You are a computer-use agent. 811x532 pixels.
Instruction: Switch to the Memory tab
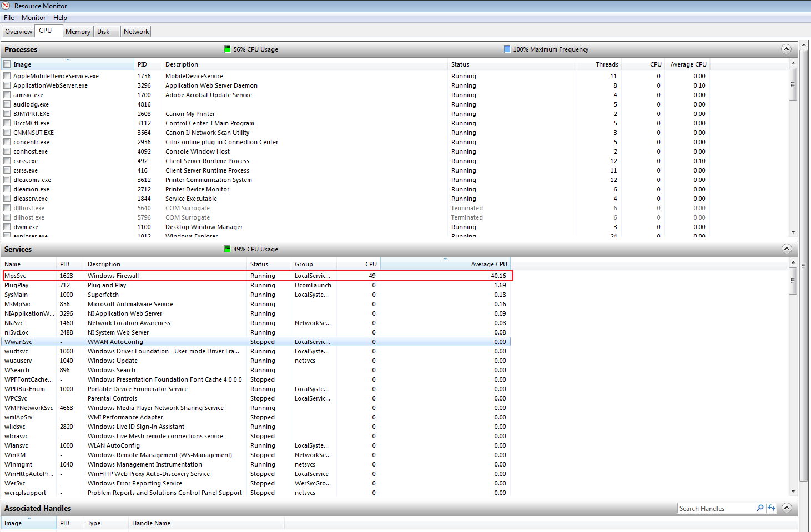[x=78, y=32]
